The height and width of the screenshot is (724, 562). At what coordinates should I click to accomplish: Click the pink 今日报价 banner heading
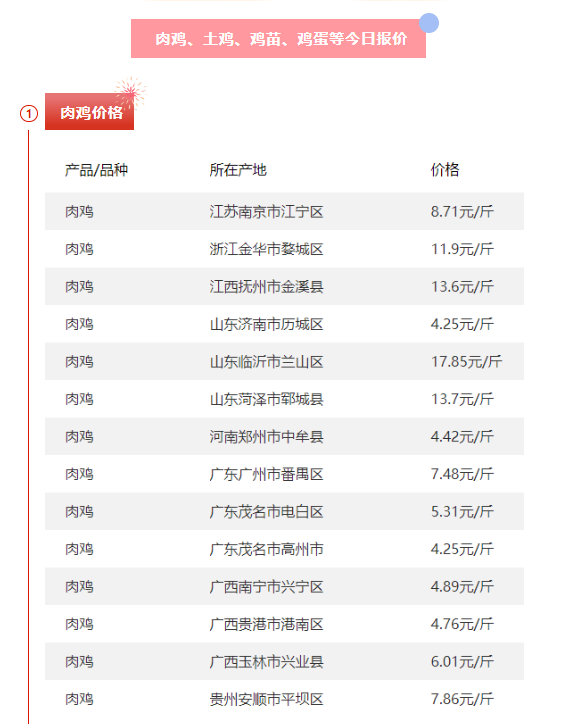tap(278, 39)
